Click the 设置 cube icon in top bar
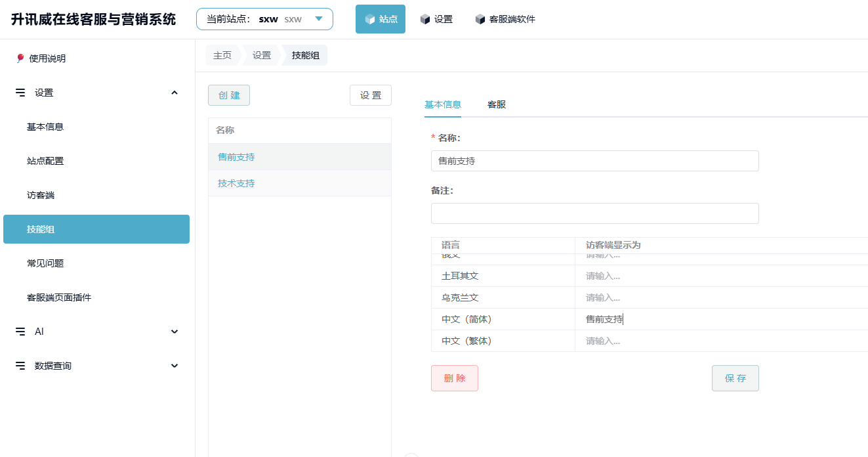The height and width of the screenshot is (457, 868). pyautogui.click(x=425, y=19)
